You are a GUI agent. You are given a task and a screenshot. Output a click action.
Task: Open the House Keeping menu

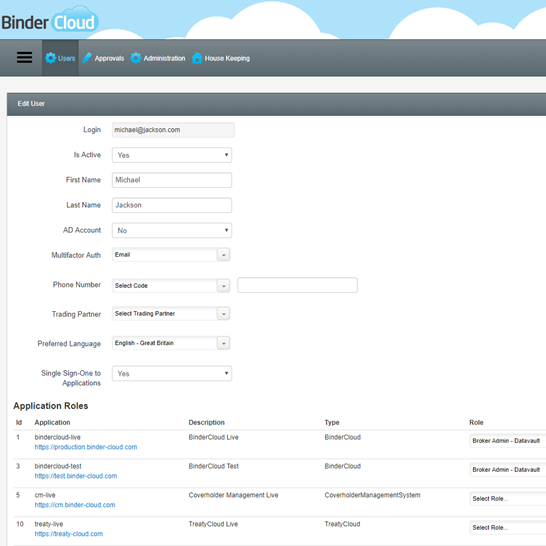[x=221, y=58]
